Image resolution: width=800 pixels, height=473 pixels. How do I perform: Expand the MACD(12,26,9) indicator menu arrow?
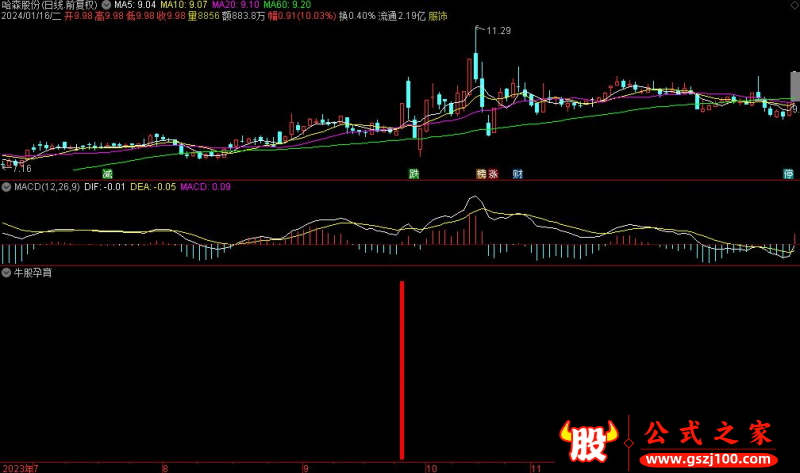click(6, 187)
